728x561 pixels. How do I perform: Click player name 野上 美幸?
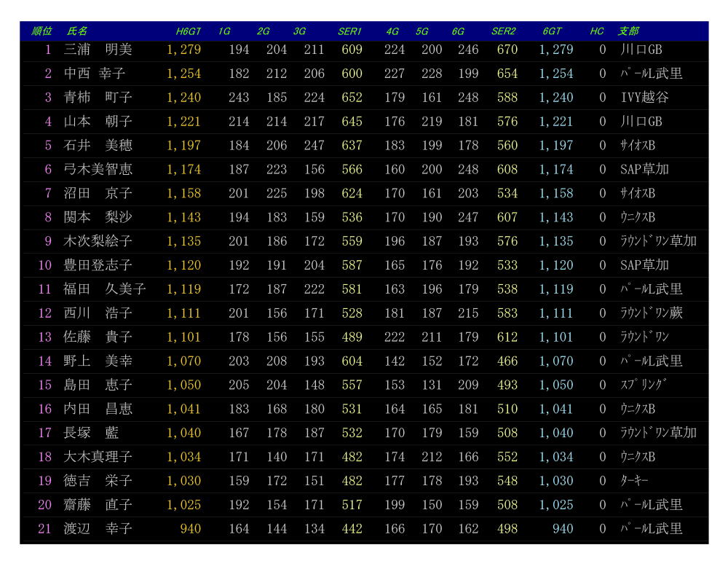click(98, 361)
